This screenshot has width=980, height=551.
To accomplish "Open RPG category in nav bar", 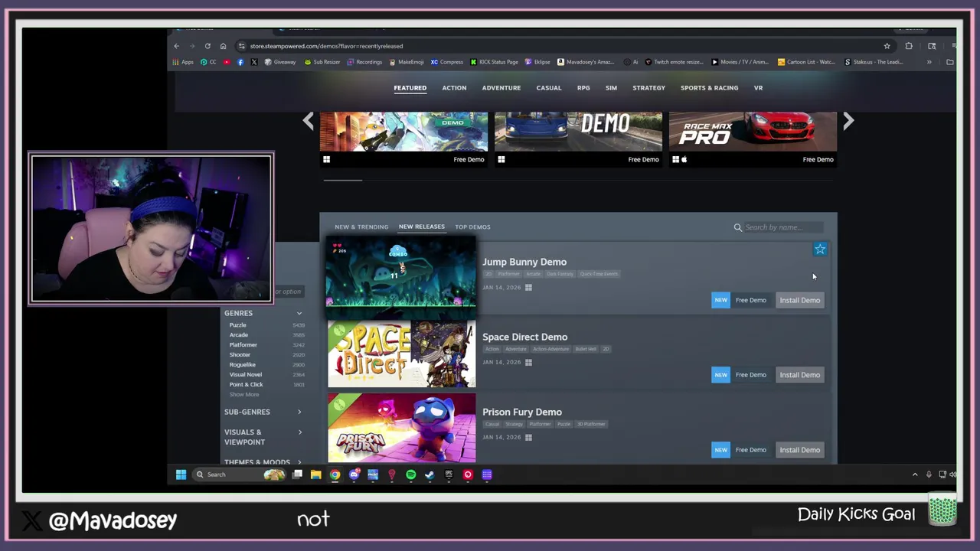I will click(x=583, y=88).
